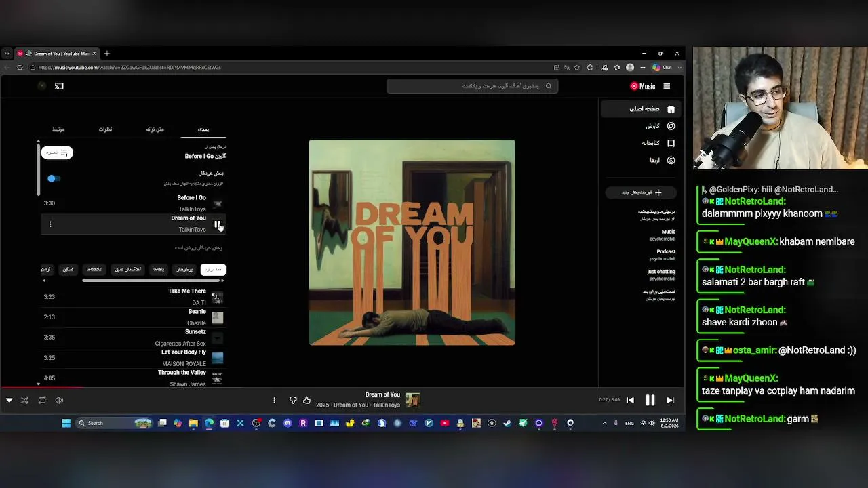This screenshot has width=868, height=488.
Task: Toggle the autoplay switch
Action: (54, 178)
